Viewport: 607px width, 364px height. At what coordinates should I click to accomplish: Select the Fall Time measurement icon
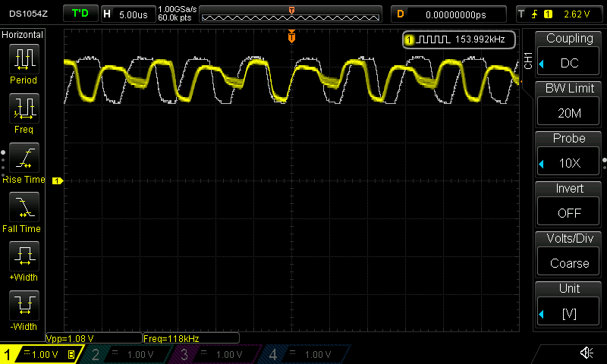(24, 206)
